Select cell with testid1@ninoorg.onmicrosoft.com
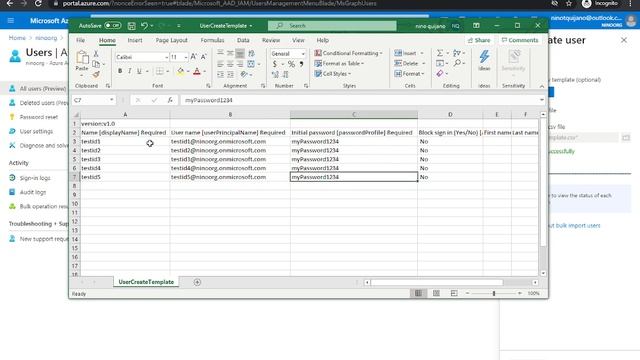This screenshot has height=360, width=640. (230, 141)
